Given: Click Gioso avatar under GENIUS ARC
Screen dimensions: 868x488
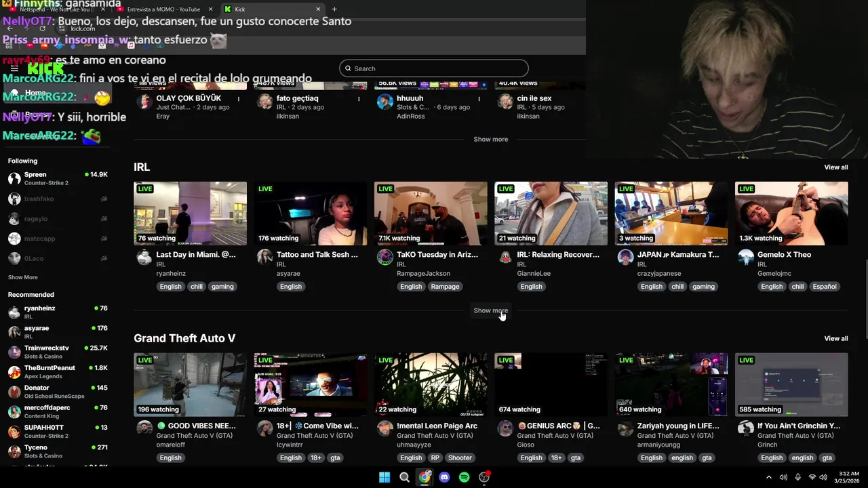Looking at the screenshot, I should [505, 428].
